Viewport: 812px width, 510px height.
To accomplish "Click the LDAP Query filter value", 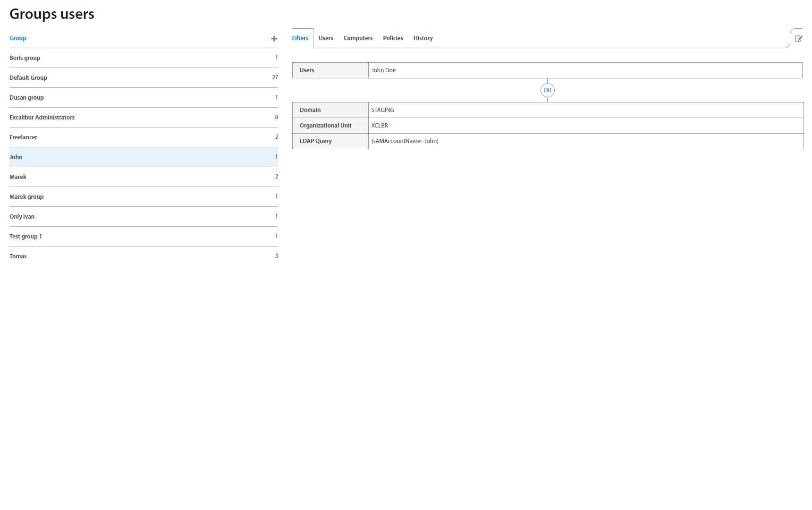I will tap(405, 141).
